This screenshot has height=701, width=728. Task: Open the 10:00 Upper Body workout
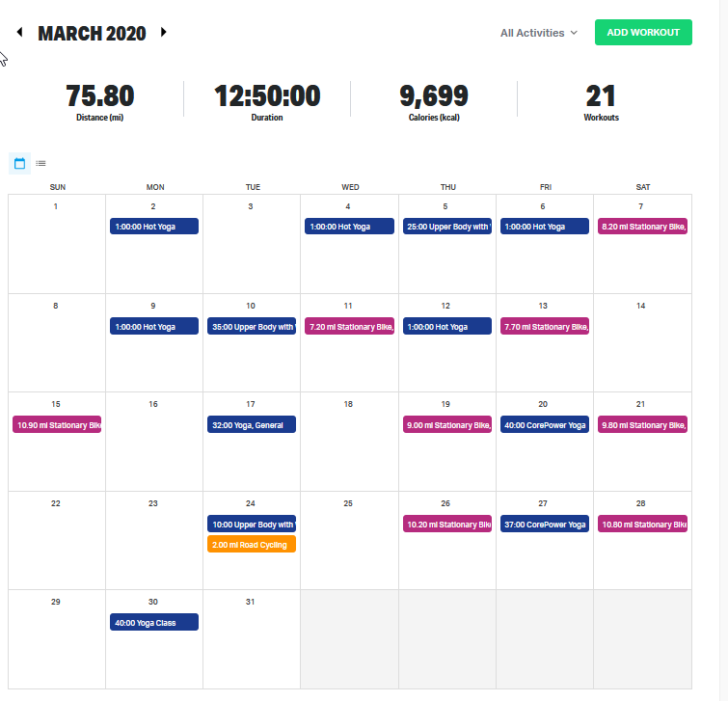252,525
